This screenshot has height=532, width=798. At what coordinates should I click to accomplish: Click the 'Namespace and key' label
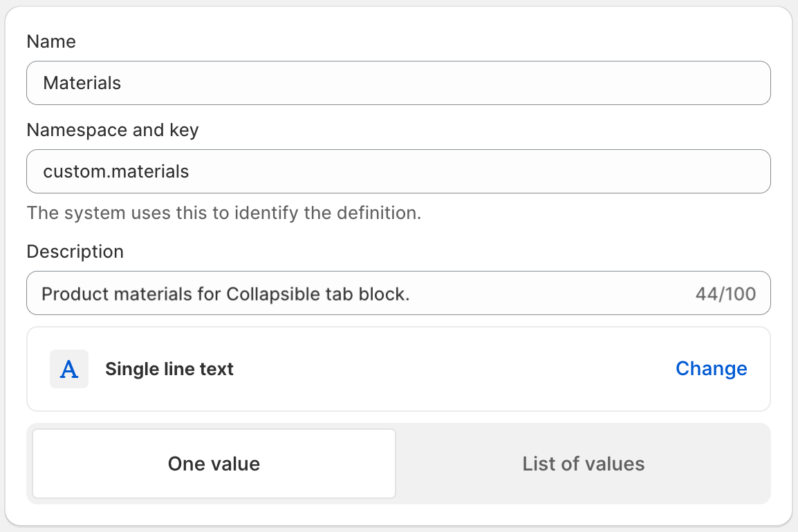pos(113,130)
